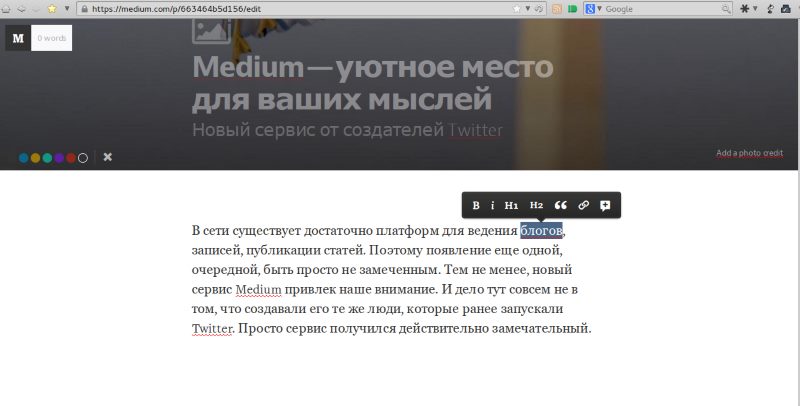Click the green extension icon
The width and height of the screenshot is (800, 406).
pyautogui.click(x=572, y=9)
